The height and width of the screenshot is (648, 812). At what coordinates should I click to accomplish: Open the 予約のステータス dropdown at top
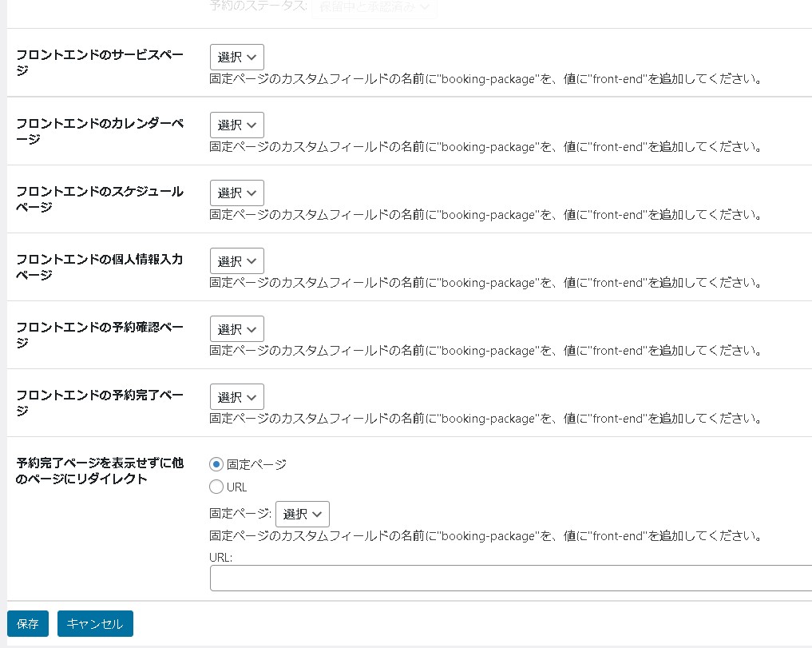[x=373, y=6]
